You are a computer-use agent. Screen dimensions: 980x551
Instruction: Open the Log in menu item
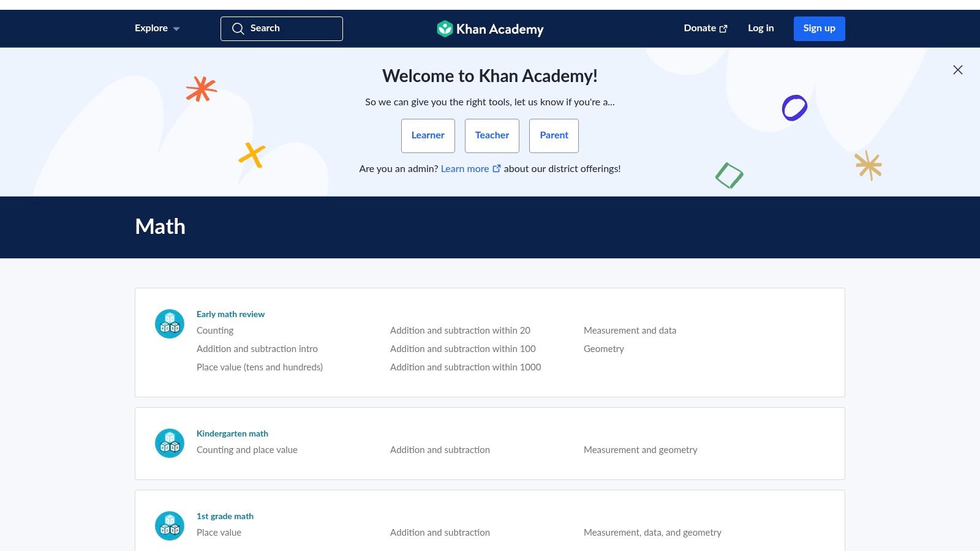[760, 28]
